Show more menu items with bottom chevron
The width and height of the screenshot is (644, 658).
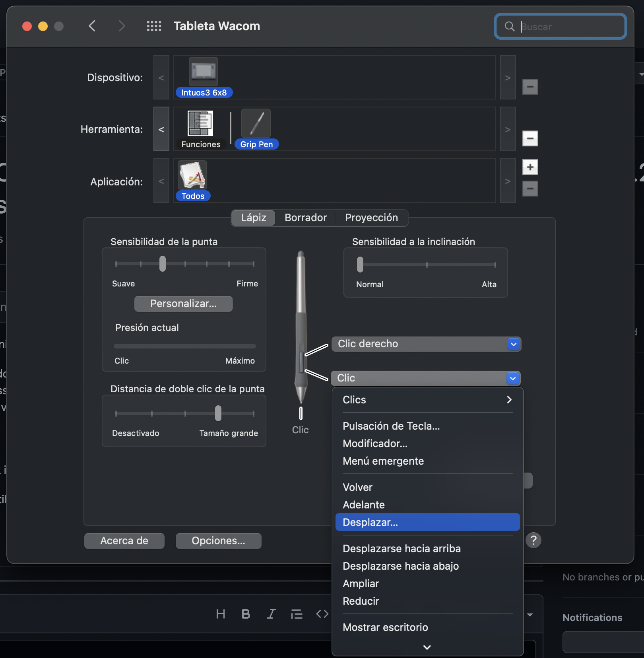coord(427,647)
